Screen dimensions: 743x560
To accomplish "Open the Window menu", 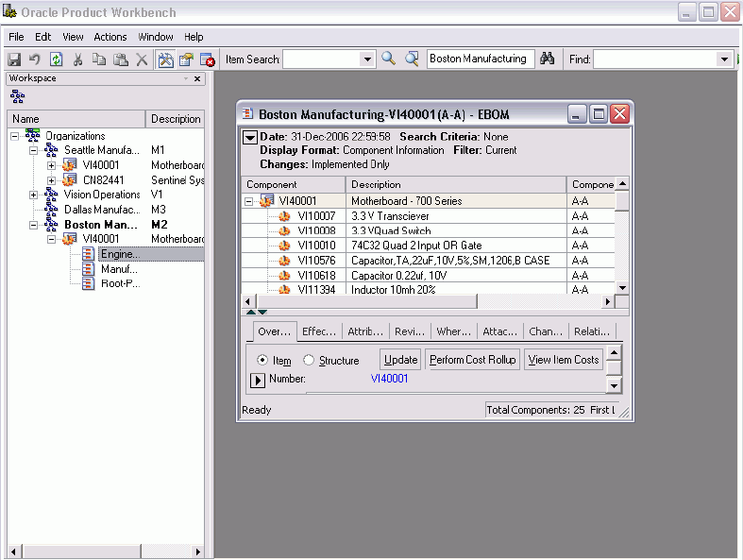I will pyautogui.click(x=156, y=37).
